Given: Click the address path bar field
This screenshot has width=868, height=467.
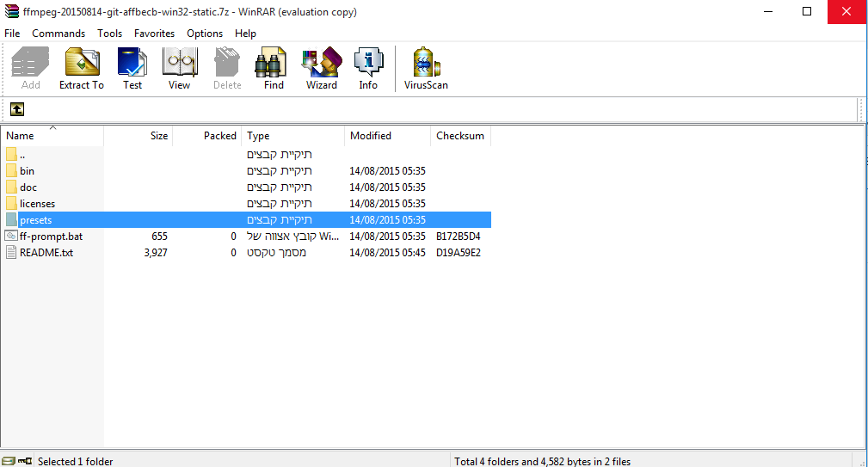Looking at the screenshot, I should (x=442, y=109).
